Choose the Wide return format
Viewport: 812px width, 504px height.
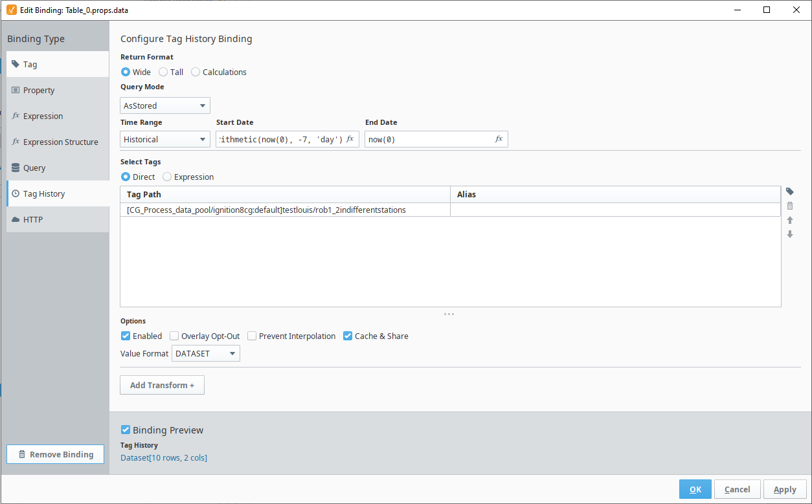126,72
